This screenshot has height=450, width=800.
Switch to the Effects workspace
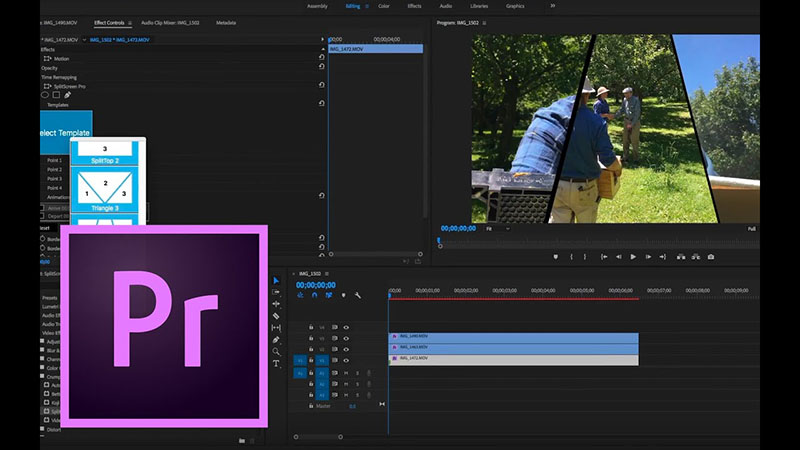(x=414, y=6)
